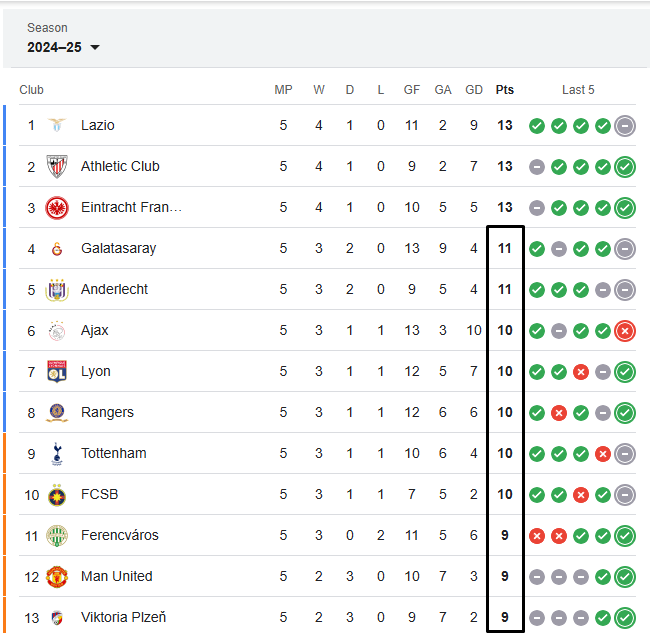Click the Eintracht Frankfurt eagle logo
This screenshot has width=650, height=633.
click(57, 208)
